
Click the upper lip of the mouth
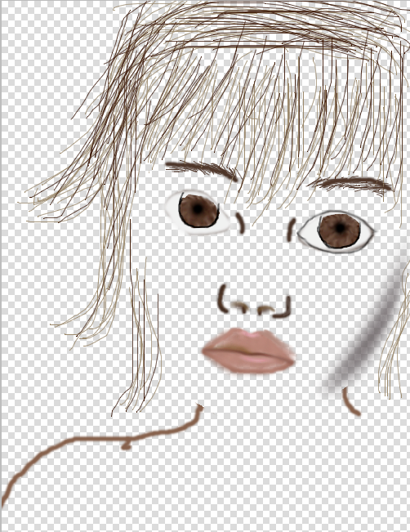click(x=246, y=340)
